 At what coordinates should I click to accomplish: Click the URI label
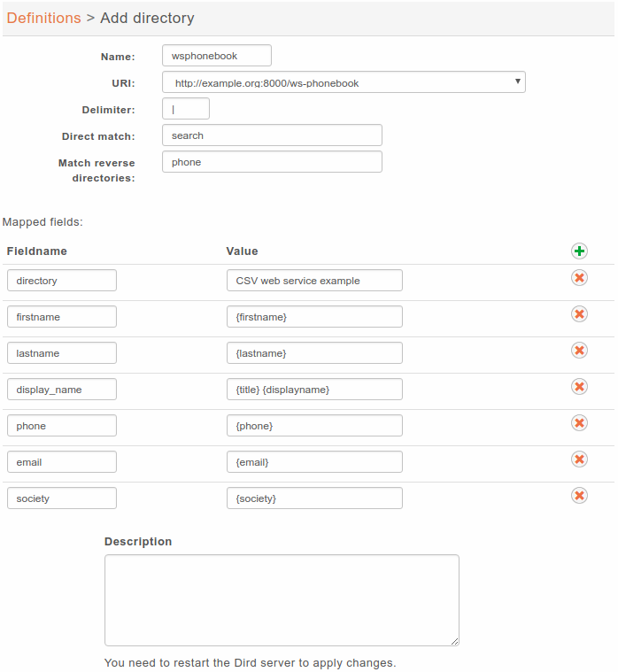click(x=123, y=83)
